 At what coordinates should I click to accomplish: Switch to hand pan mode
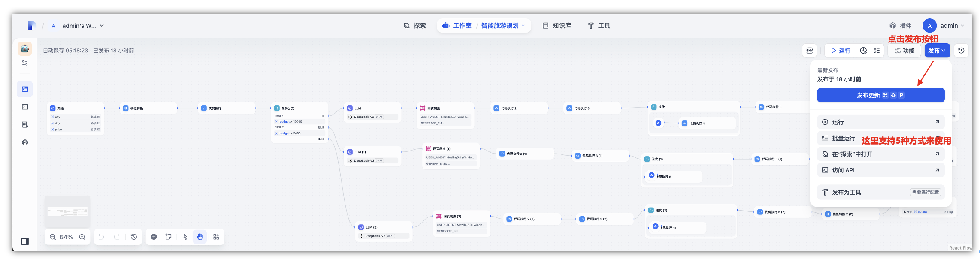click(200, 237)
